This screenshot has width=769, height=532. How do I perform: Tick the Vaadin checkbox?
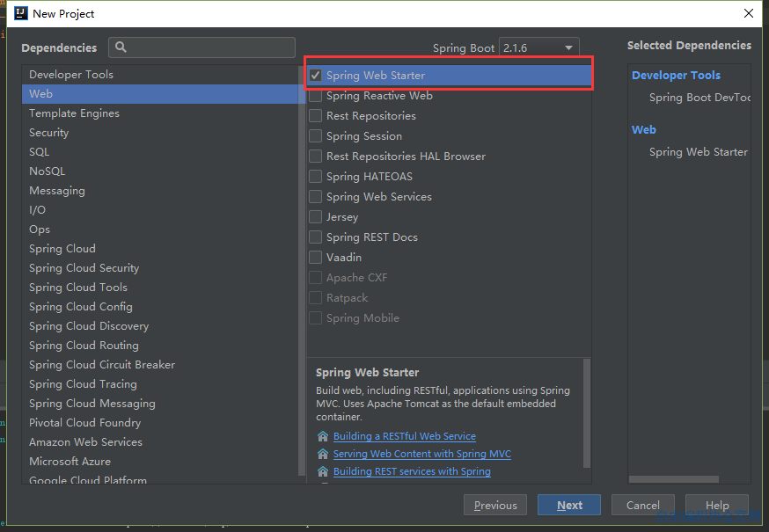315,258
